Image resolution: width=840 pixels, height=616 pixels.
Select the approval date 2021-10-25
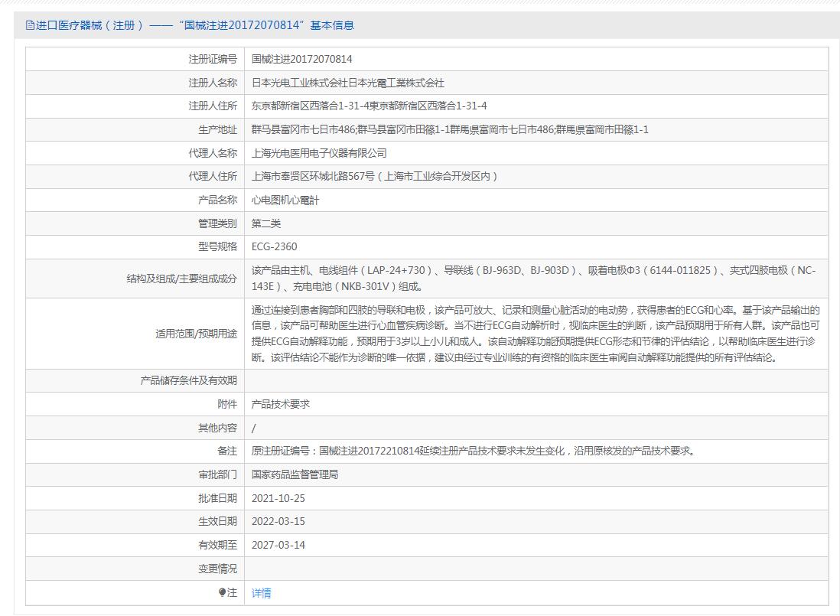(x=278, y=498)
